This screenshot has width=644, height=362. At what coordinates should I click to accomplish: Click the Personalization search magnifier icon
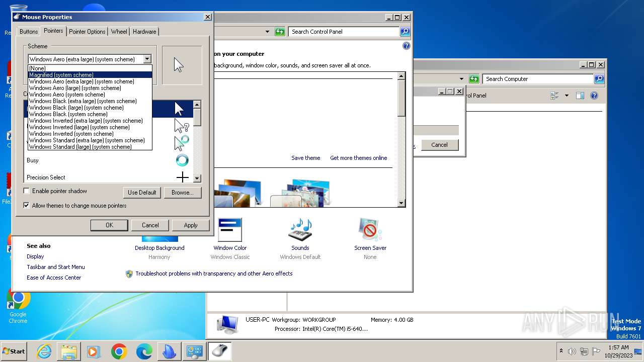[405, 32]
